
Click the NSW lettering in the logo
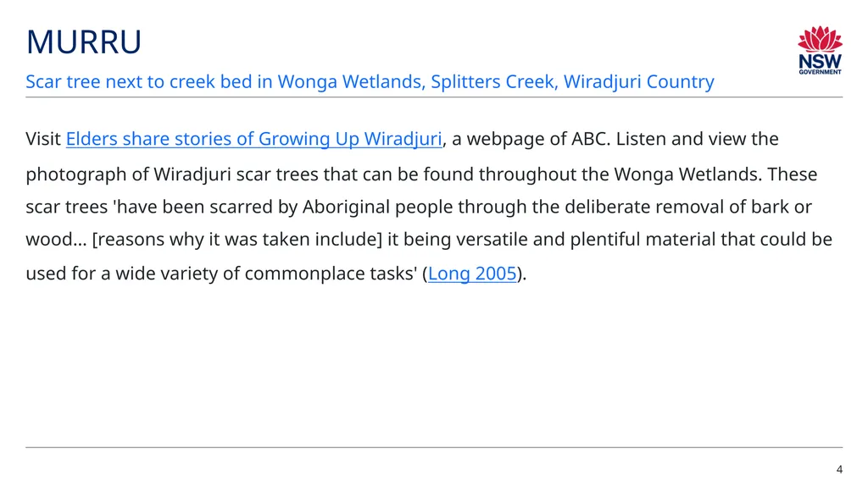tap(820, 61)
